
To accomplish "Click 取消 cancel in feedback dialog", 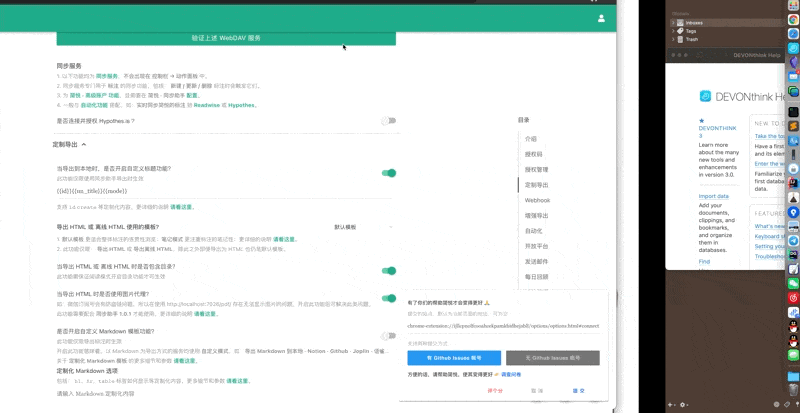I will coord(537,391).
